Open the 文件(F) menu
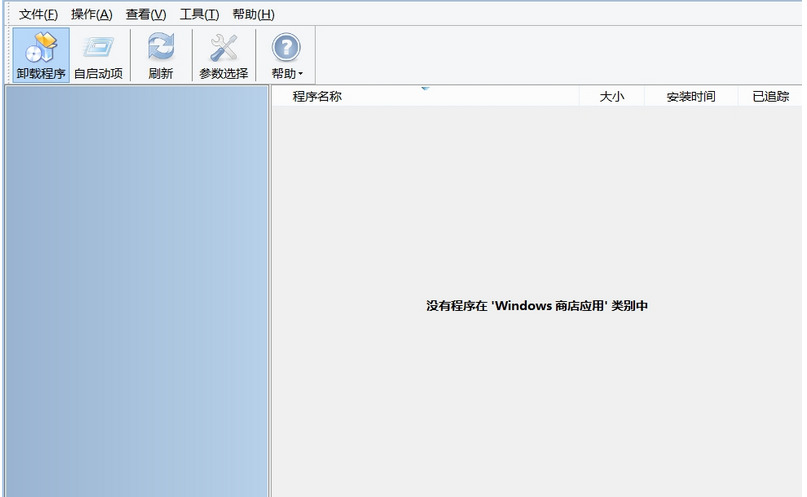 [x=38, y=14]
